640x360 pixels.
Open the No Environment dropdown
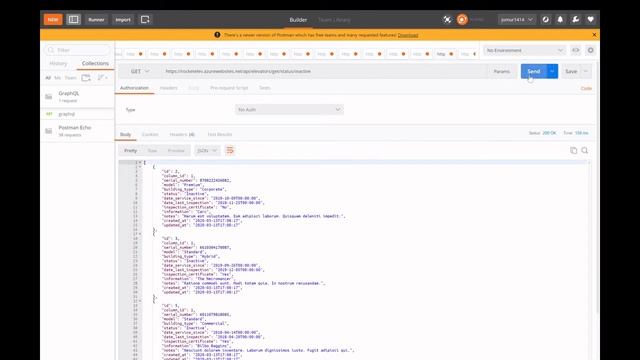(524, 50)
